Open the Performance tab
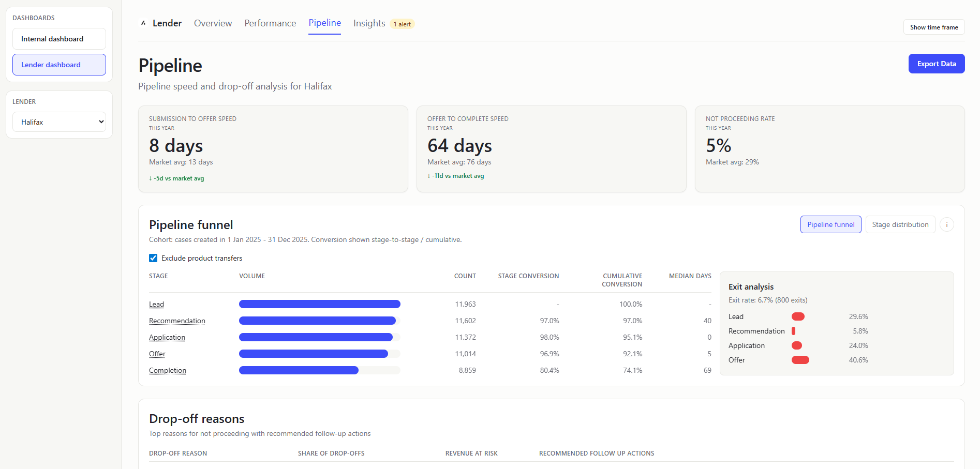The height and width of the screenshot is (469, 980). click(270, 23)
